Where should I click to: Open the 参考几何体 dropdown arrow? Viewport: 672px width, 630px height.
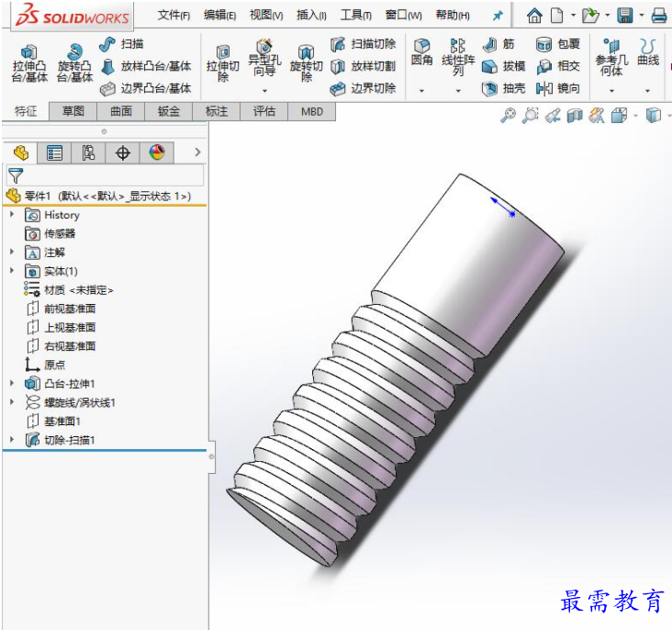pyautogui.click(x=611, y=91)
